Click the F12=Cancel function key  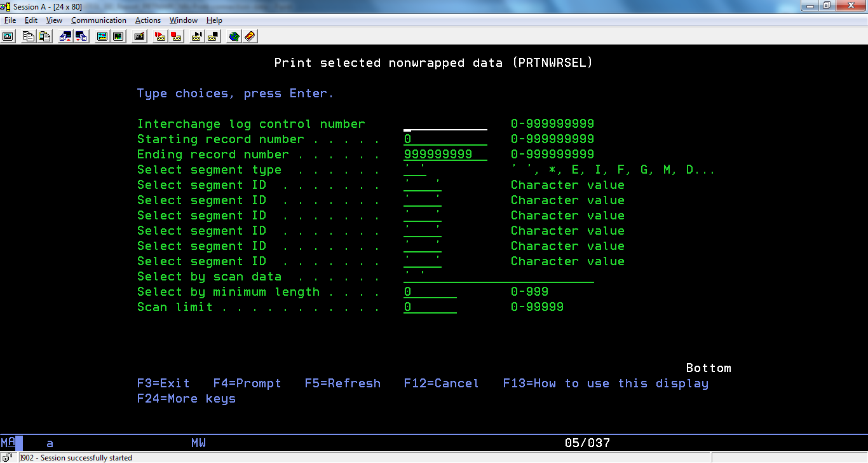pos(442,384)
